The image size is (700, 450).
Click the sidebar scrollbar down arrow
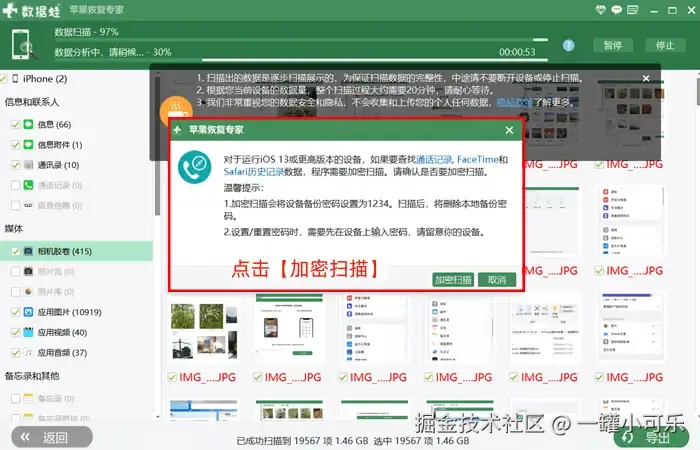(x=158, y=417)
